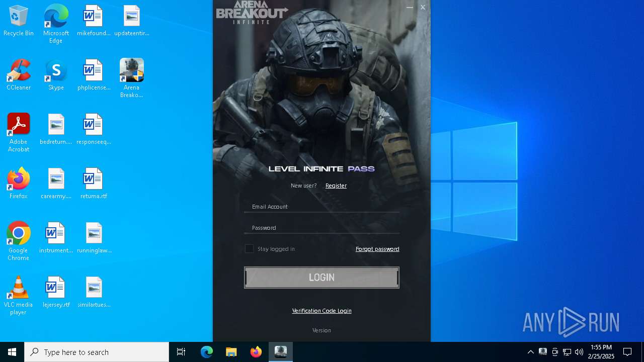Open the Arena Breakout desktop shortcut
This screenshot has height=362, width=644.
pyautogui.click(x=132, y=78)
